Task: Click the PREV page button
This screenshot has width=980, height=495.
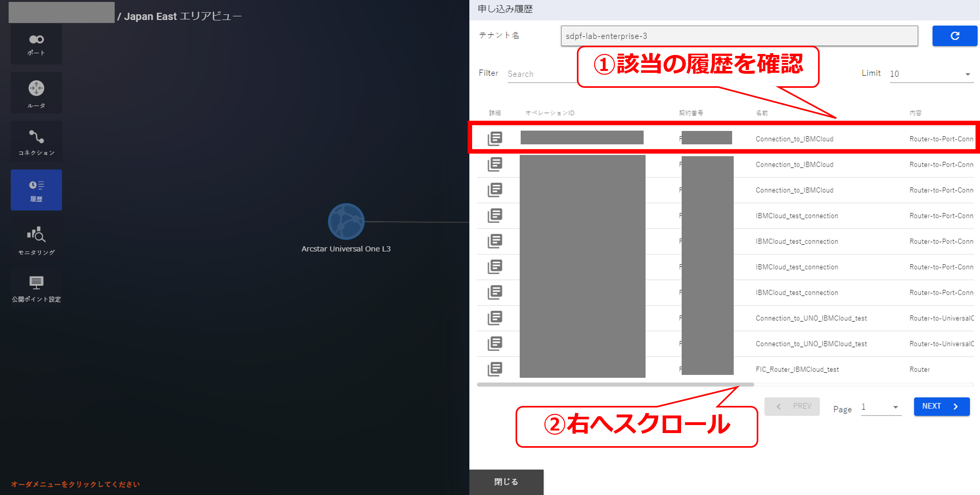Action: point(792,406)
